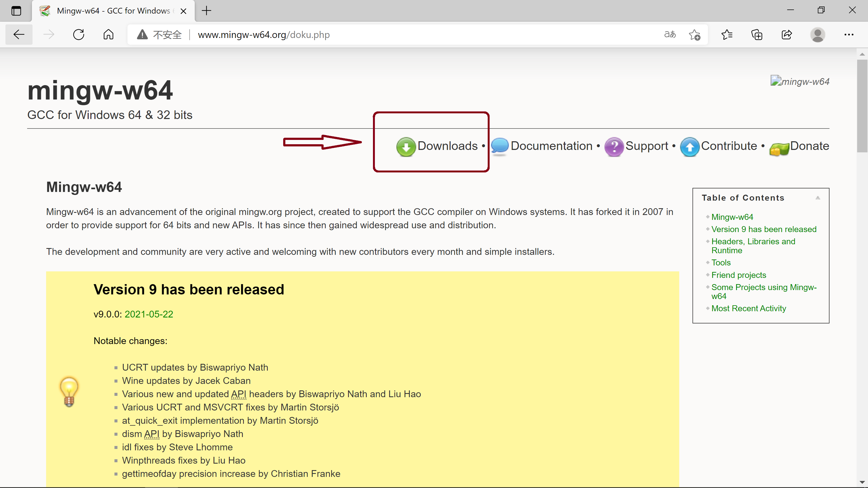
Task: Collapse the Table of Contents
Action: pyautogui.click(x=818, y=198)
